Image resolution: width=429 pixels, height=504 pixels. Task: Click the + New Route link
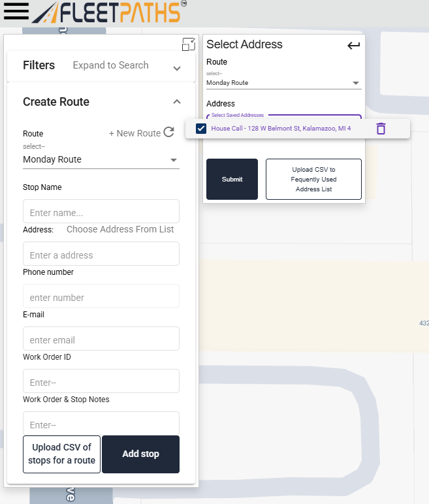tap(135, 133)
